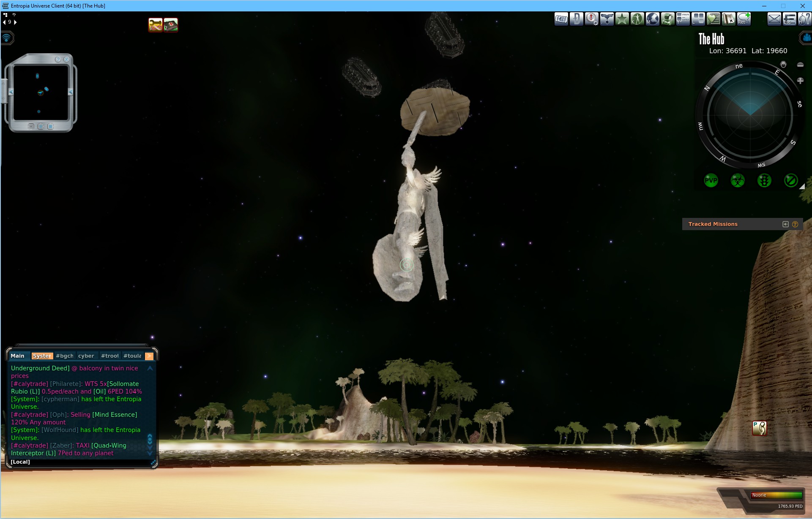Open the alert gear settings icon

pyautogui.click(x=591, y=19)
